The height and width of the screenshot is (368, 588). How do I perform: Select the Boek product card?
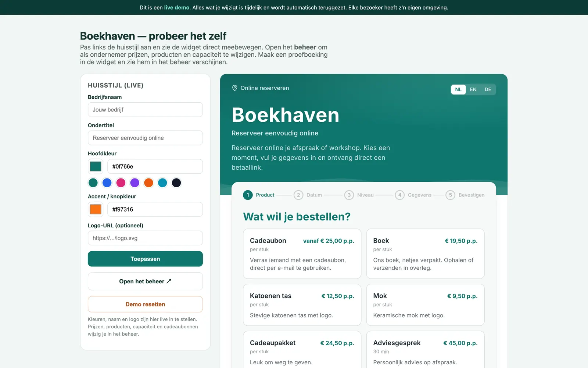[x=425, y=254]
